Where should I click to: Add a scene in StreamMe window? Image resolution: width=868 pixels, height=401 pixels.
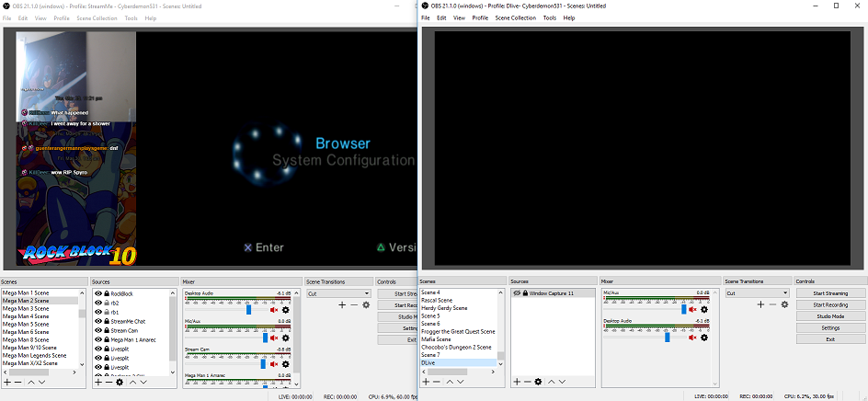7,383
